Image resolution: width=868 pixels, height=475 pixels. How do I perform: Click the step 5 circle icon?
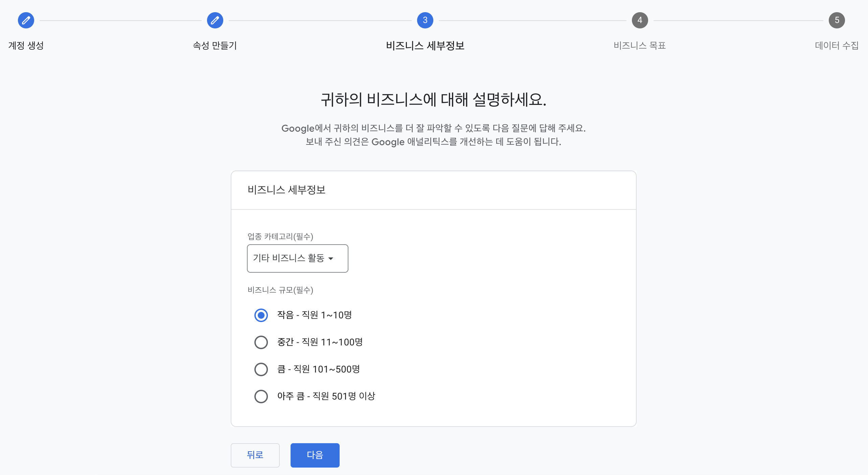837,20
